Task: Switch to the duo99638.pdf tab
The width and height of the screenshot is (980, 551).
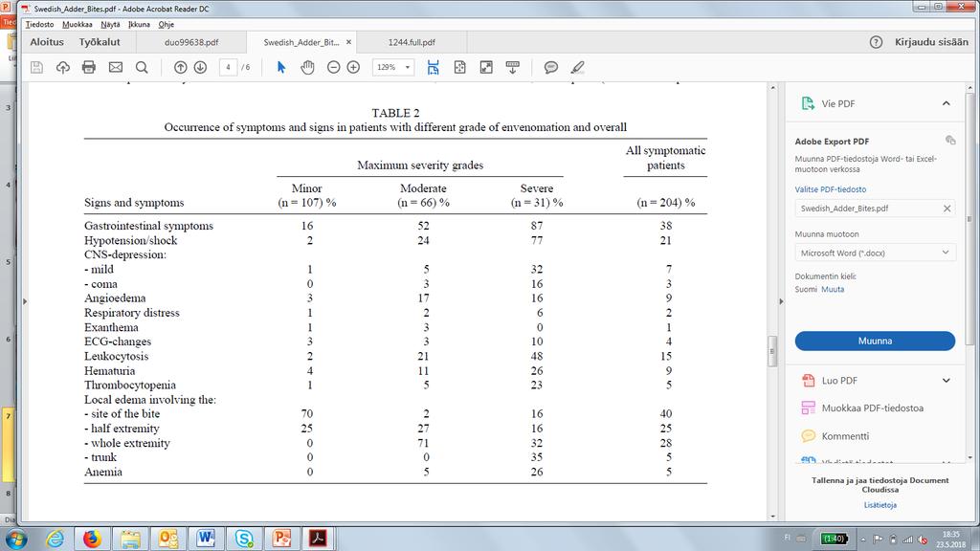Action: (191, 42)
